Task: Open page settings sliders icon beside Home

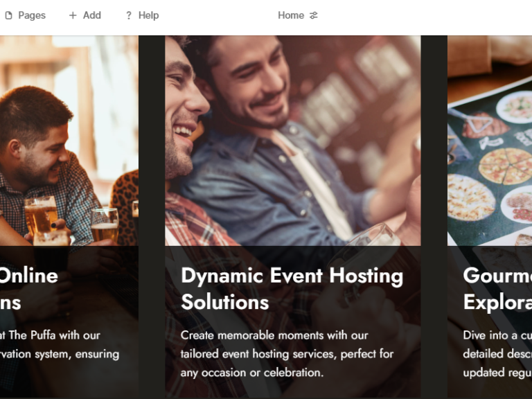Action: click(x=314, y=15)
